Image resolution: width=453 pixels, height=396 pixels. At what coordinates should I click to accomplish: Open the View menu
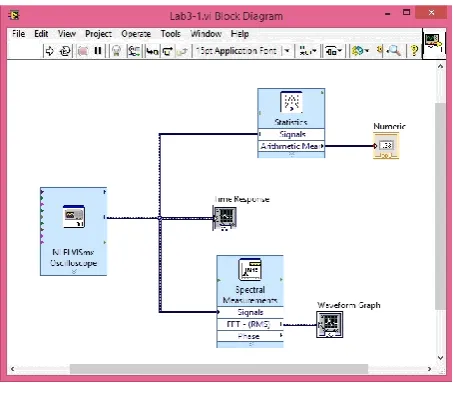pyautogui.click(x=67, y=34)
